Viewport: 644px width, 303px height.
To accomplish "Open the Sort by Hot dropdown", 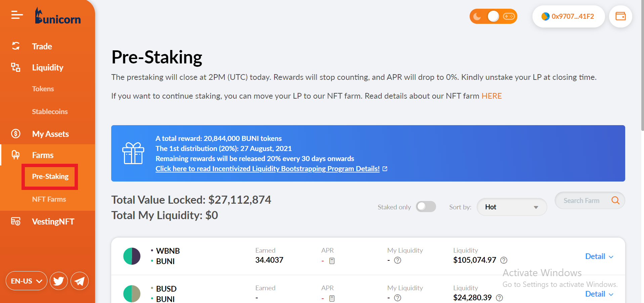I will coord(512,207).
